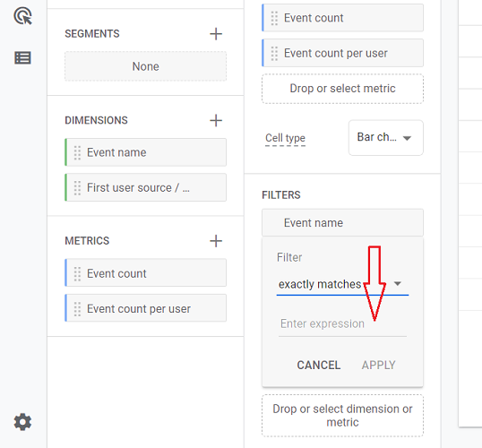Click the Cell type label
482x448 pixels.
(x=285, y=138)
